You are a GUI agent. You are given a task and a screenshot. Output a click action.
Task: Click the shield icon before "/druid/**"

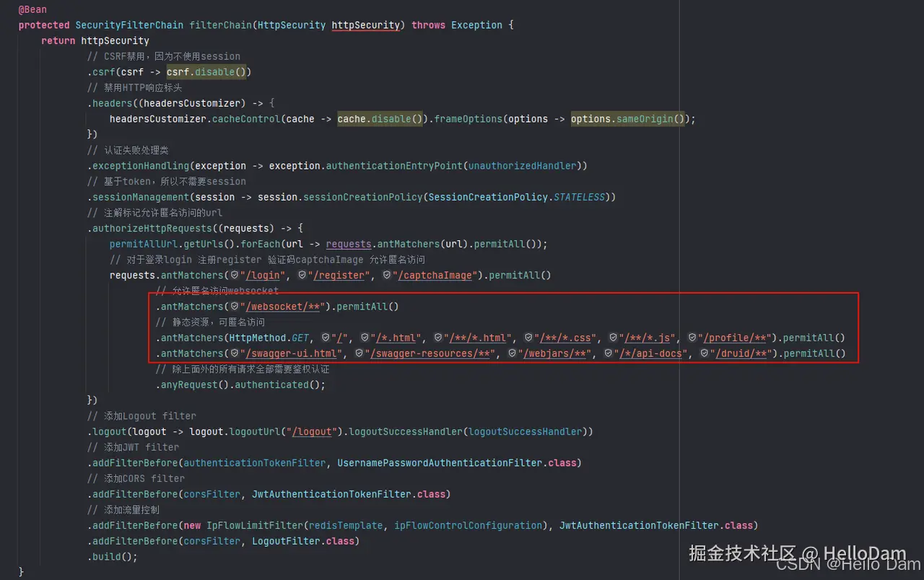705,353
